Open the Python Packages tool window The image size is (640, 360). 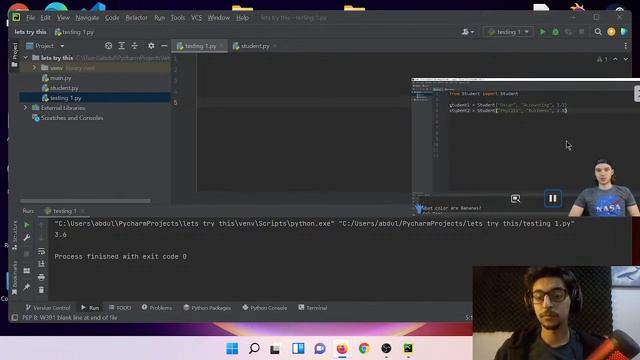207,308
